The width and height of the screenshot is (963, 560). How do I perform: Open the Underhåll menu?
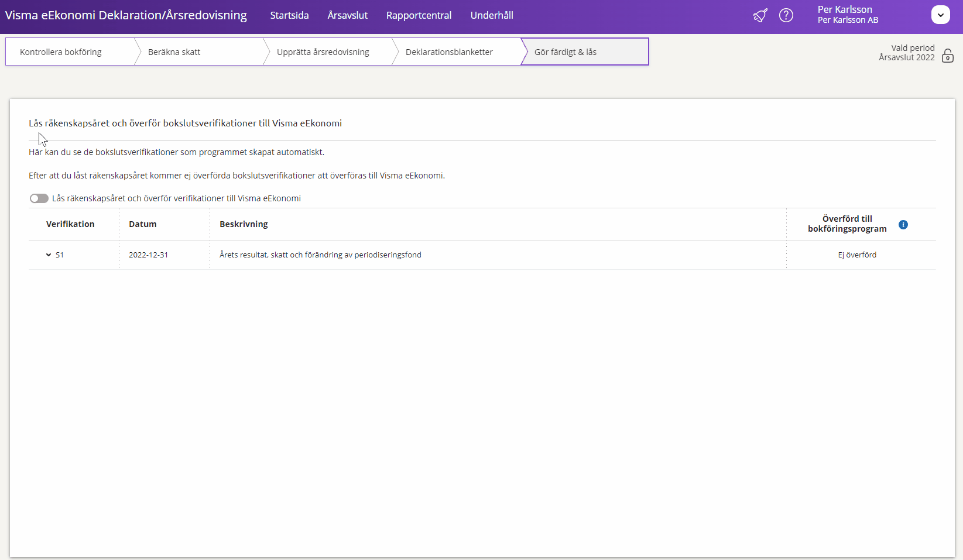[491, 16]
